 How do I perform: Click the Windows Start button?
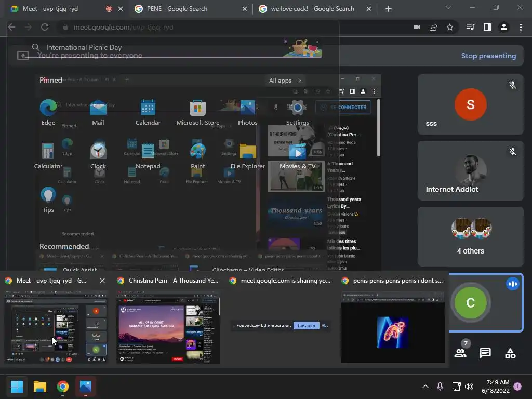17,387
